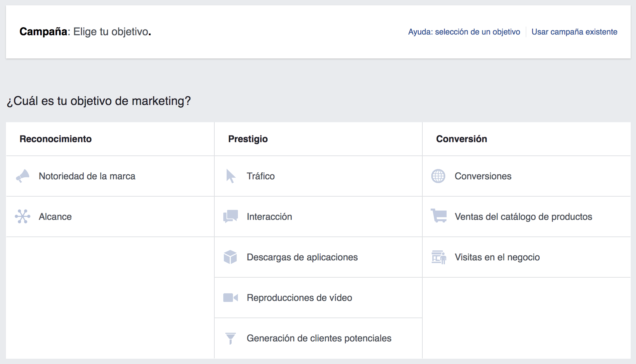Pick the 'Interacción' objective text
Image resolution: width=636 pixels, height=364 pixels.
(x=269, y=217)
